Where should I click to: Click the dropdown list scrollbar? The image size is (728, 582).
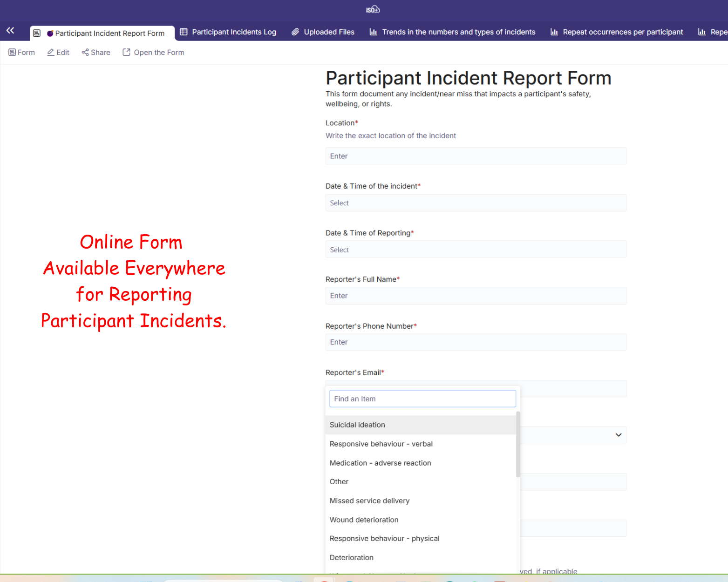518,445
